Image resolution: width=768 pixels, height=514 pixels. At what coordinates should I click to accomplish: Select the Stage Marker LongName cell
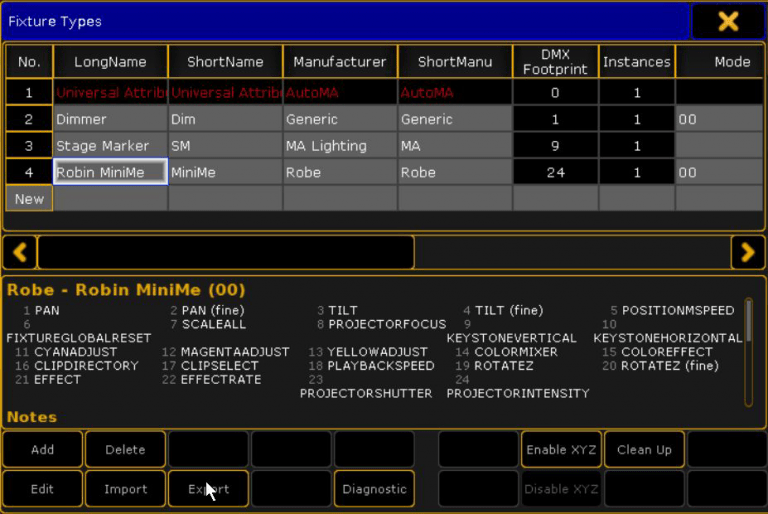click(x=110, y=146)
